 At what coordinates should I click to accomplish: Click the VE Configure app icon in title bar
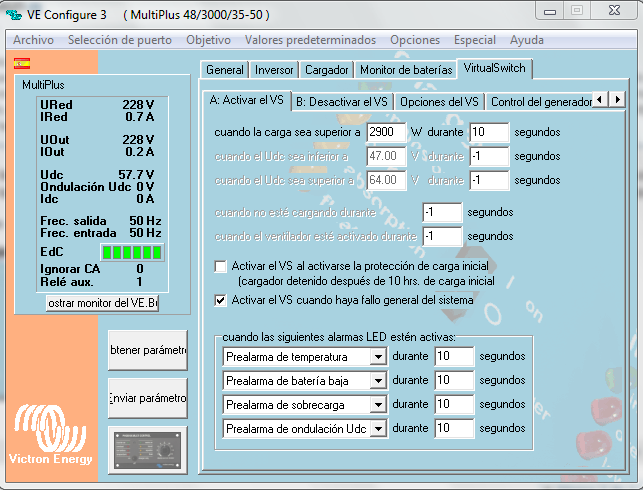pyautogui.click(x=14, y=15)
